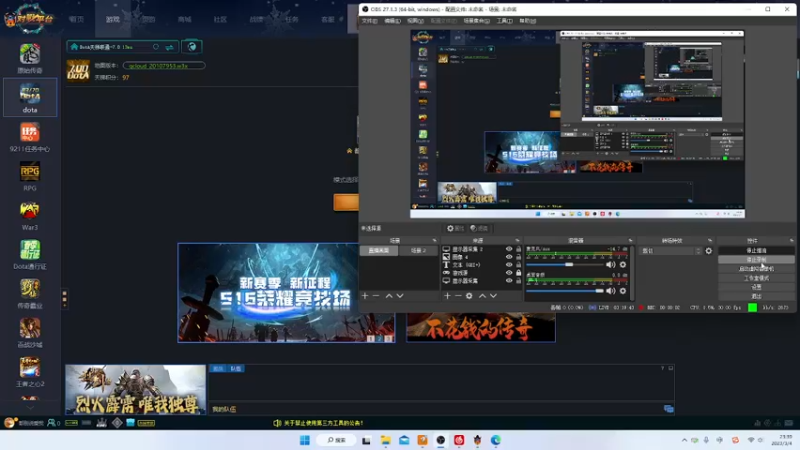Switch to the 商城 tab in the platform header
800x450 pixels.
coord(184,19)
